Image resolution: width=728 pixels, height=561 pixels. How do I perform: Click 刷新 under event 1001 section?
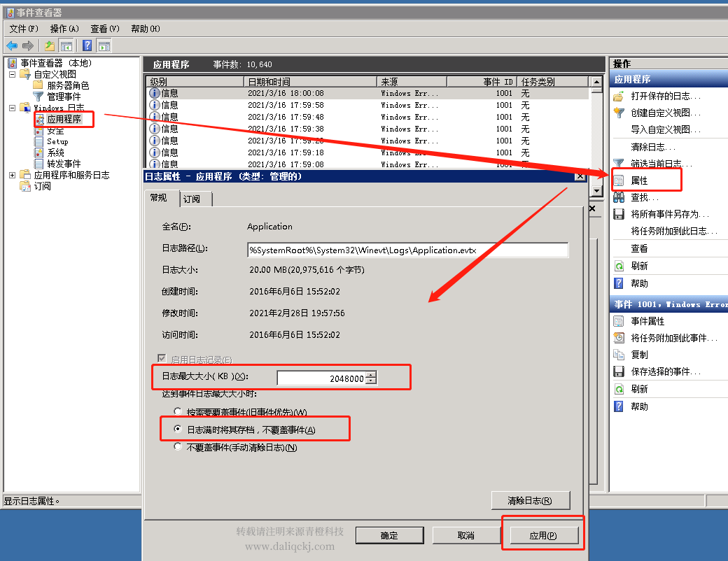639,389
